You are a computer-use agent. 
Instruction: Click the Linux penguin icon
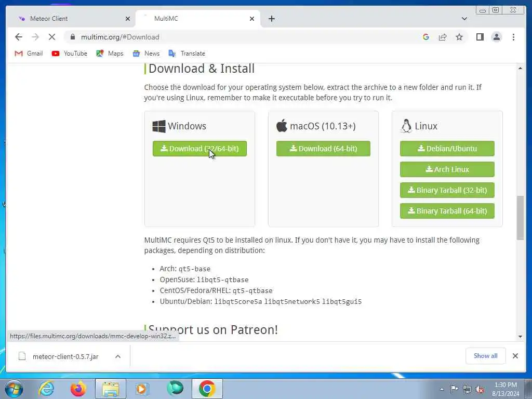(406, 126)
